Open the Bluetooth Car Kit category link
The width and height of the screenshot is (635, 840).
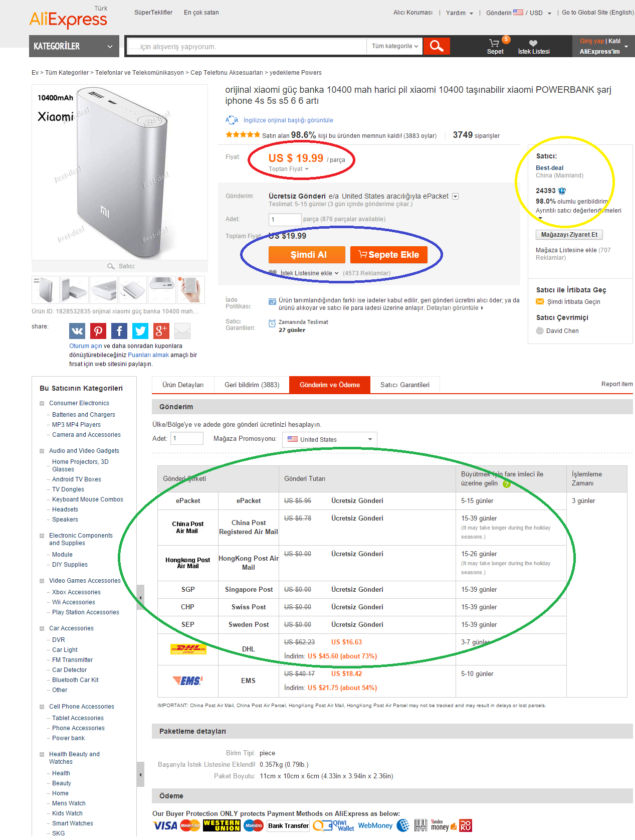pos(75,680)
